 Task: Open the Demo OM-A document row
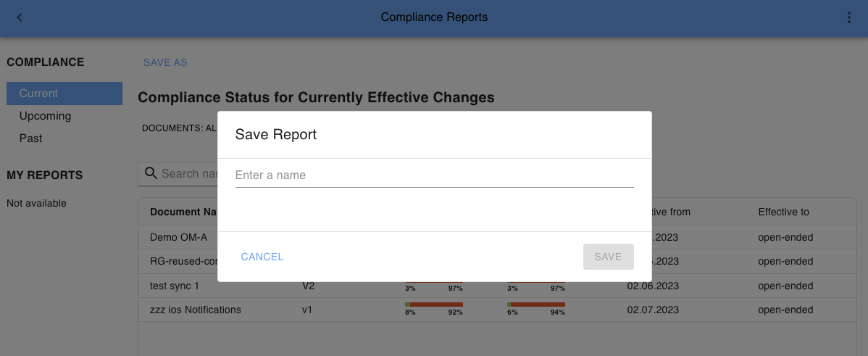click(178, 237)
